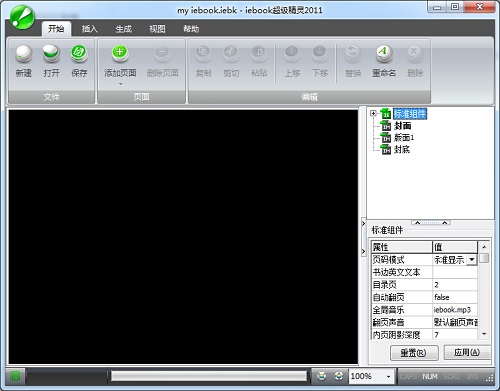Open the 100% zoom dropdown
The width and height of the screenshot is (500, 391).
click(388, 377)
